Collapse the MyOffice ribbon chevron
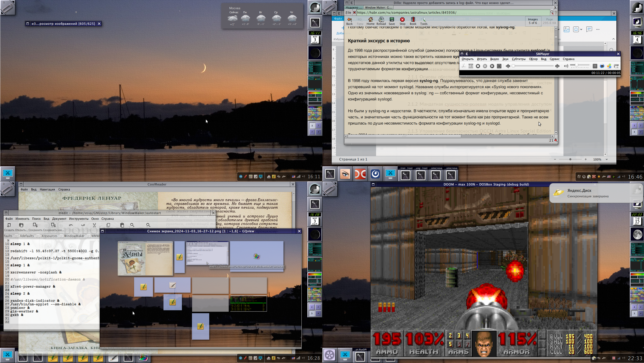 [613, 39]
